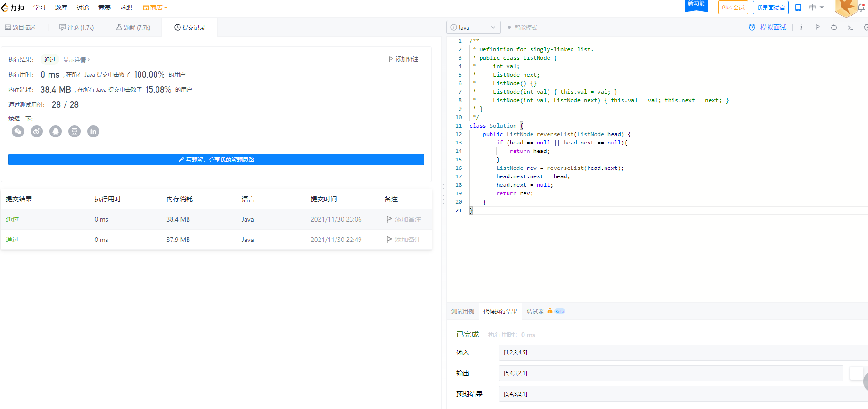Add note for the 22:49 submission

click(x=404, y=240)
